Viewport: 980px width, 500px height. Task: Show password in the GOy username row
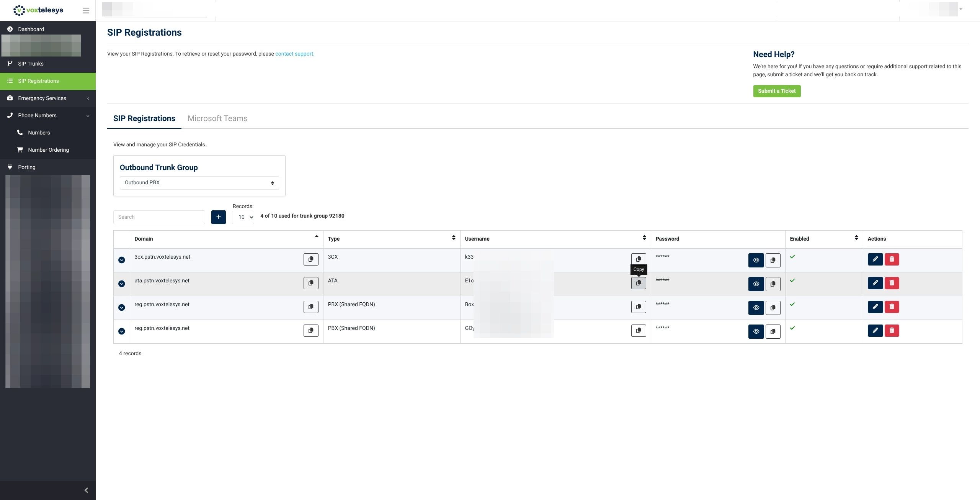pos(756,331)
